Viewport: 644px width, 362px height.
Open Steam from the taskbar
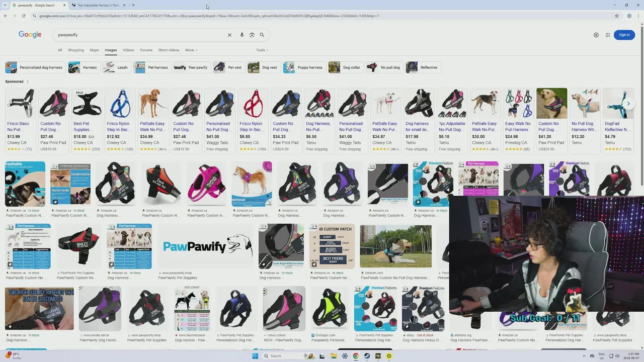point(367,356)
